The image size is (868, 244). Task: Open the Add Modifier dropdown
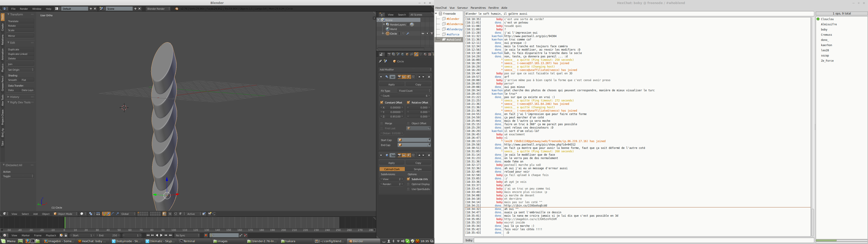click(405, 69)
